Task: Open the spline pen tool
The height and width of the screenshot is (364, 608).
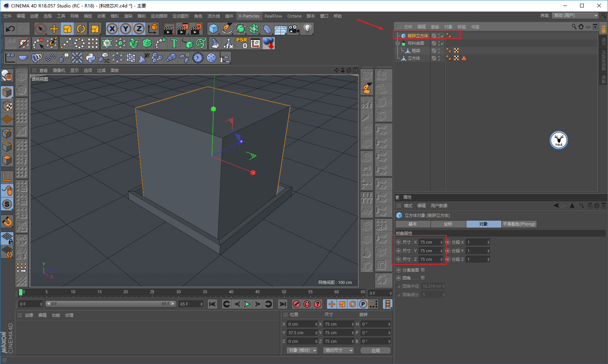Action: (227, 29)
